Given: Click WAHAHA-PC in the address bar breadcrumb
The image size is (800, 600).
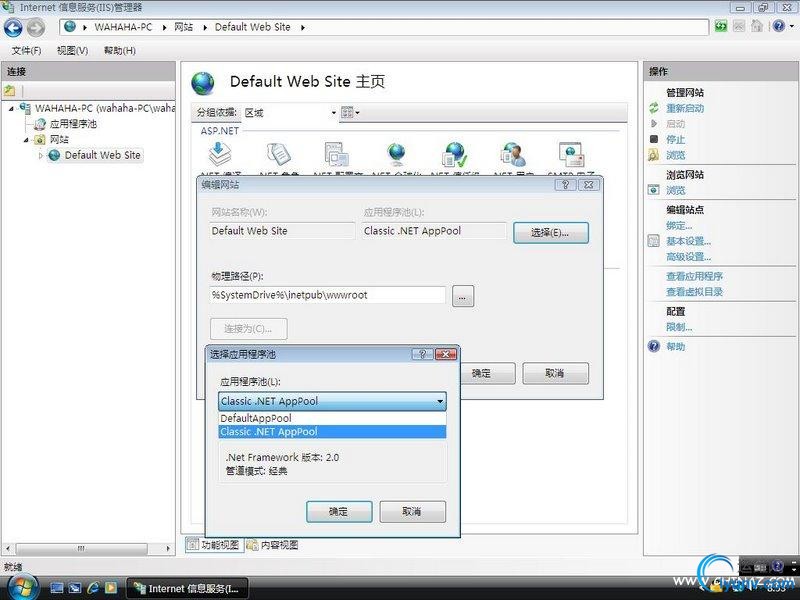Looking at the screenshot, I should 123,27.
